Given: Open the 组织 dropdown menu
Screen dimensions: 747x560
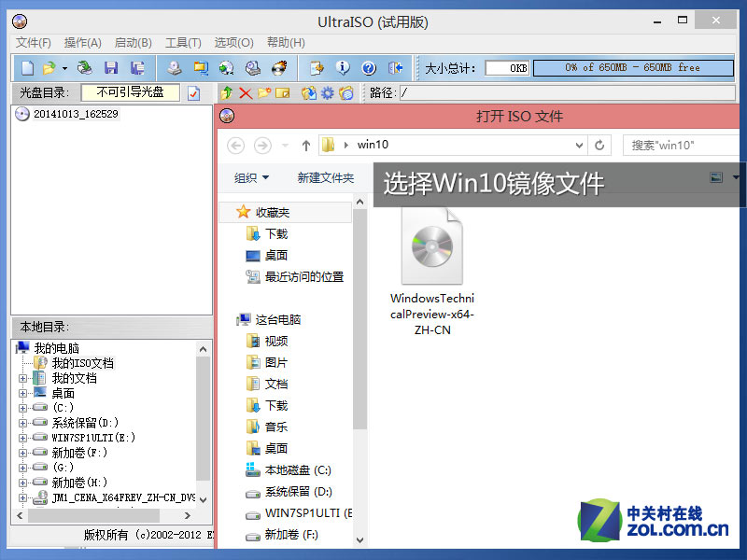Looking at the screenshot, I should pyautogui.click(x=251, y=178).
